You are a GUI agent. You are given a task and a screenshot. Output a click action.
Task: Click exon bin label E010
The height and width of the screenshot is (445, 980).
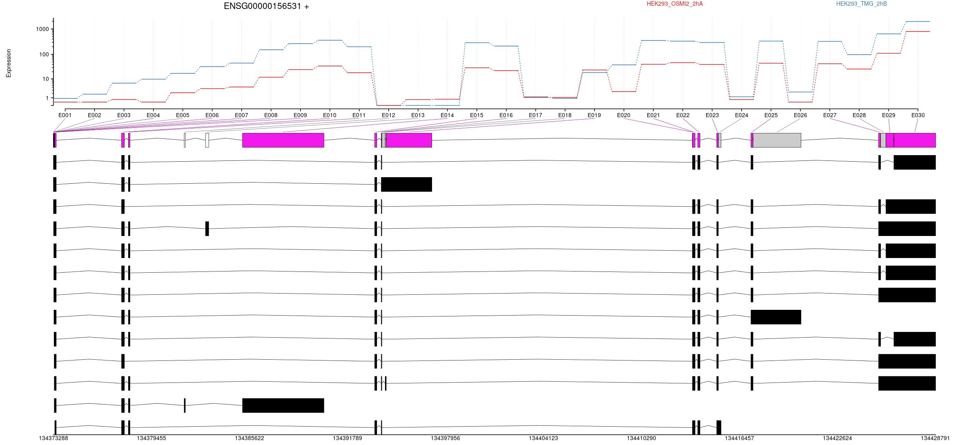(x=330, y=115)
